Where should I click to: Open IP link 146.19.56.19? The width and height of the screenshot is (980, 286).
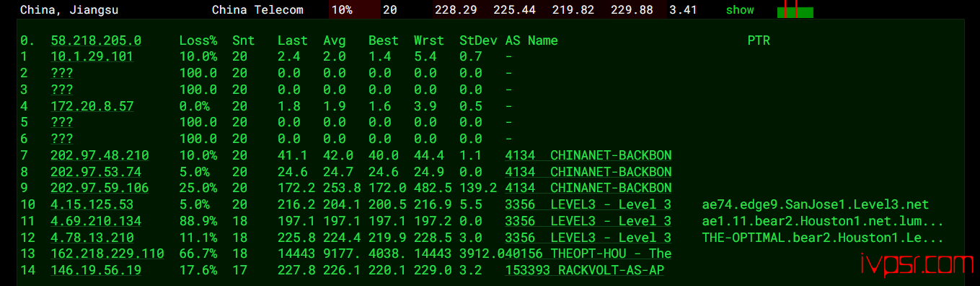point(96,270)
